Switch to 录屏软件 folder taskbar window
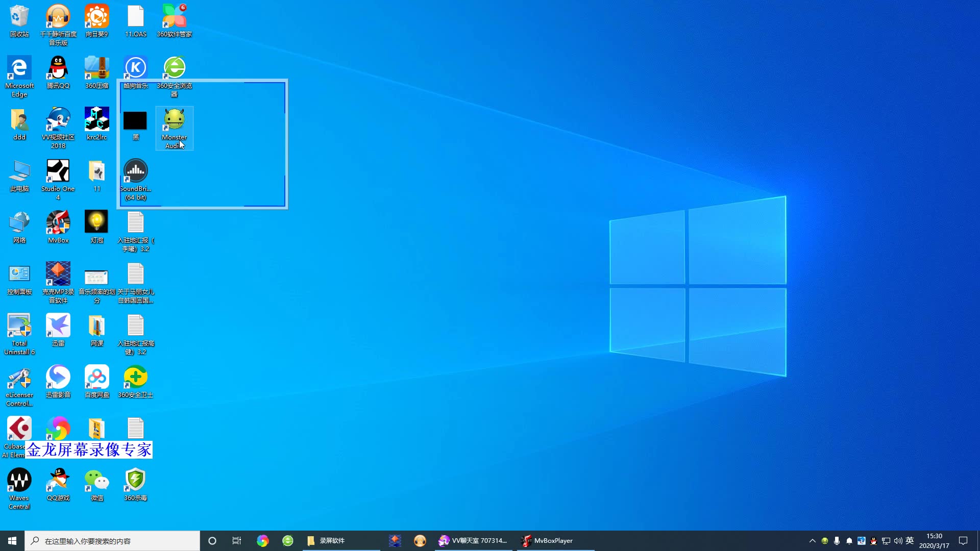The width and height of the screenshot is (980, 551). 341,541
